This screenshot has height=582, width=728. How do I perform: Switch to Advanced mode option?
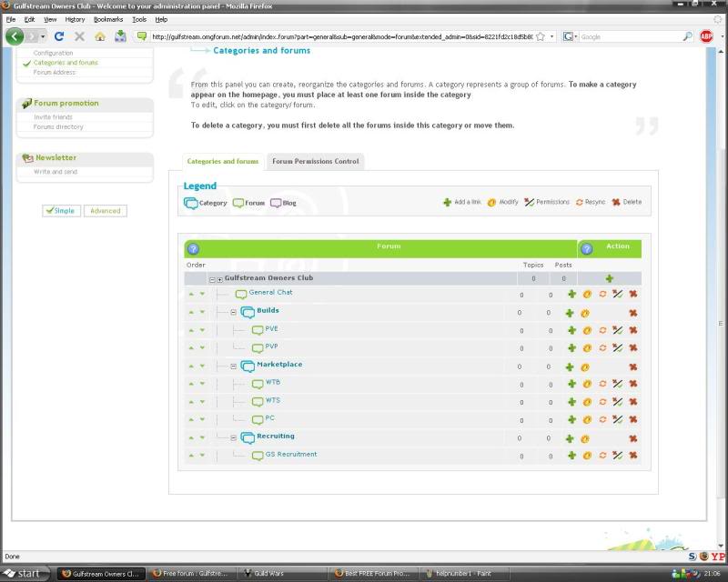click(106, 210)
